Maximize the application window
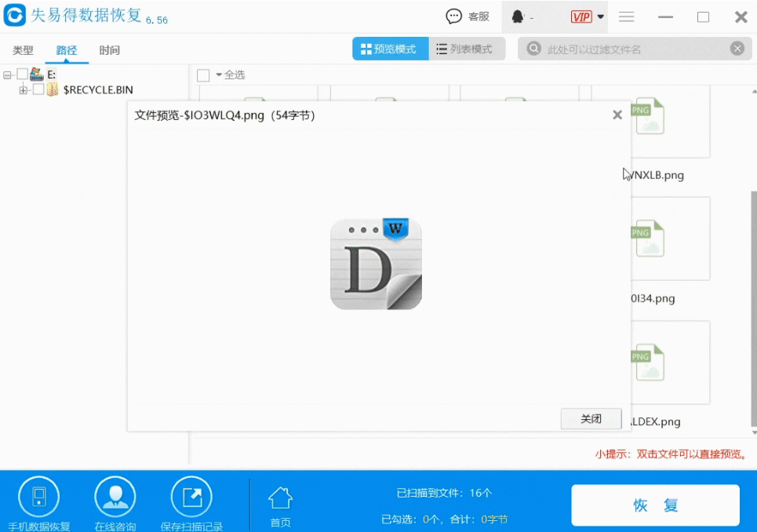The height and width of the screenshot is (532, 757). click(704, 17)
